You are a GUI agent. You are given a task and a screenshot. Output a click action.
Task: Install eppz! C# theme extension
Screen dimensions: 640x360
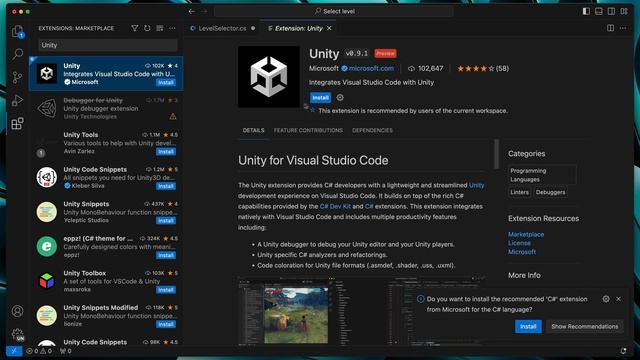coord(166,256)
